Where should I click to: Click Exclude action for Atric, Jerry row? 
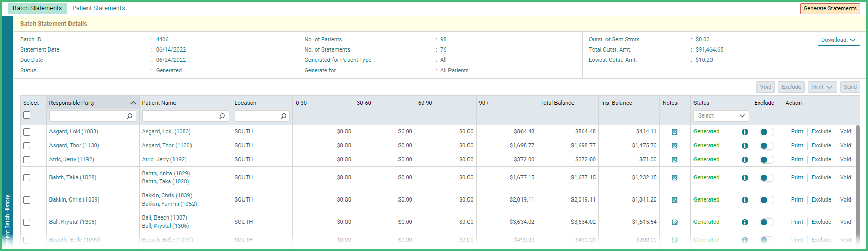tap(821, 159)
